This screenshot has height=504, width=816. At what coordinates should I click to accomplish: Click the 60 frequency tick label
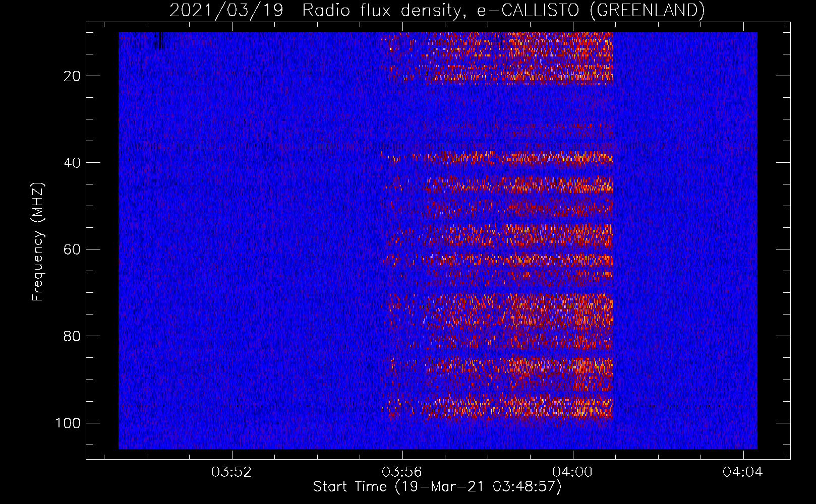pyautogui.click(x=72, y=249)
